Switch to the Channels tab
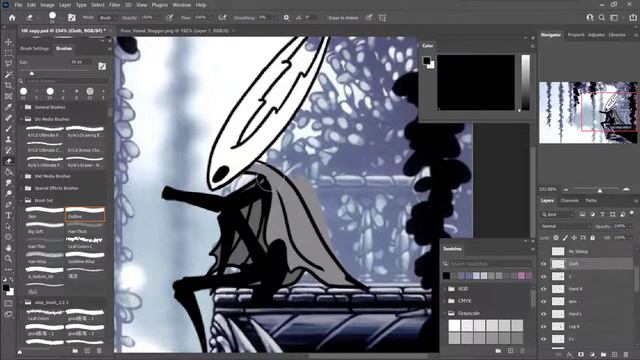This screenshot has width=640, height=360. click(x=569, y=201)
